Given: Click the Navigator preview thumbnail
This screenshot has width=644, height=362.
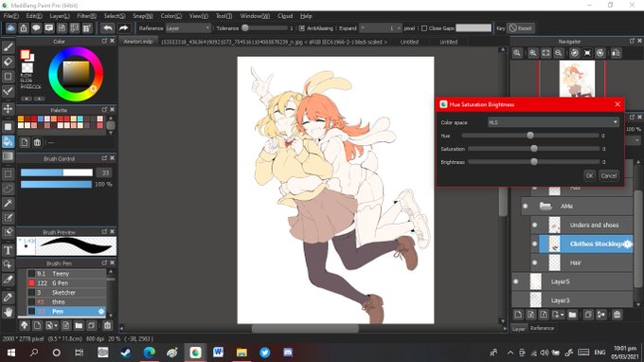Looking at the screenshot, I should pyautogui.click(x=577, y=79).
